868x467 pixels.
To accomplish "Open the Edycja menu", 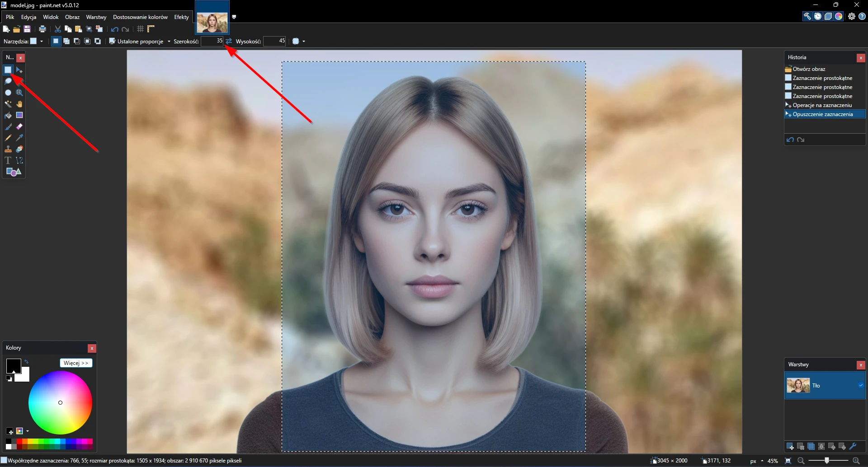I will click(29, 17).
